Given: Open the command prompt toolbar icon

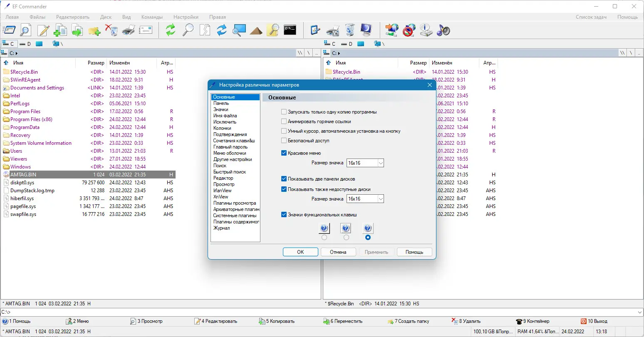Looking at the screenshot, I should click(x=290, y=30).
